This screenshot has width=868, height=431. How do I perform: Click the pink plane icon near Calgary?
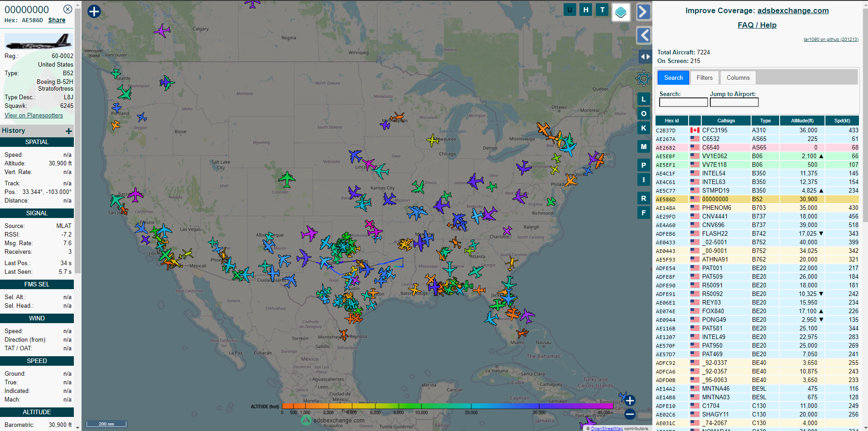(x=162, y=31)
